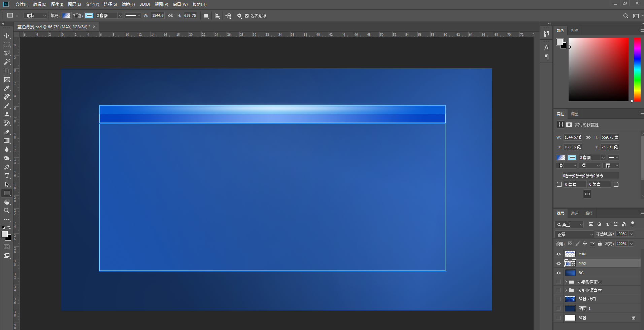
Task: Select the Crop tool
Action: 7,71
